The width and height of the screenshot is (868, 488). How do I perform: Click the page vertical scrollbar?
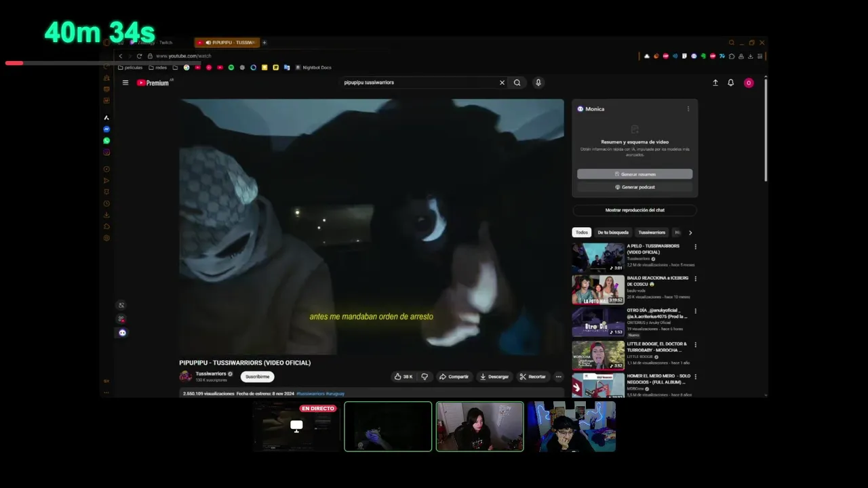[766, 129]
